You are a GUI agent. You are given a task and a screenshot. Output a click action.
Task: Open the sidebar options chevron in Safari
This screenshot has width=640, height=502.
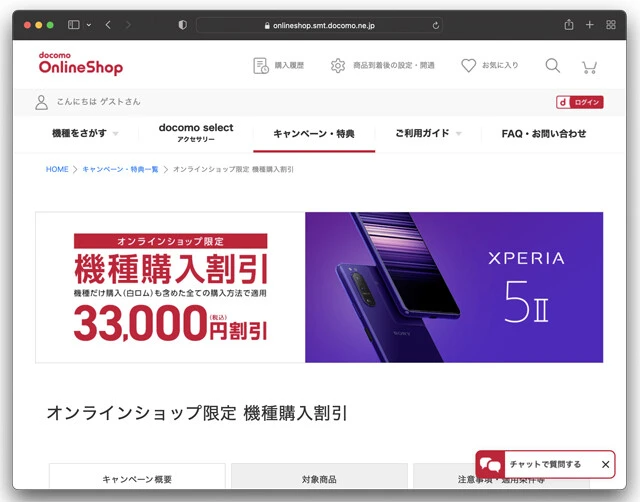click(89, 25)
